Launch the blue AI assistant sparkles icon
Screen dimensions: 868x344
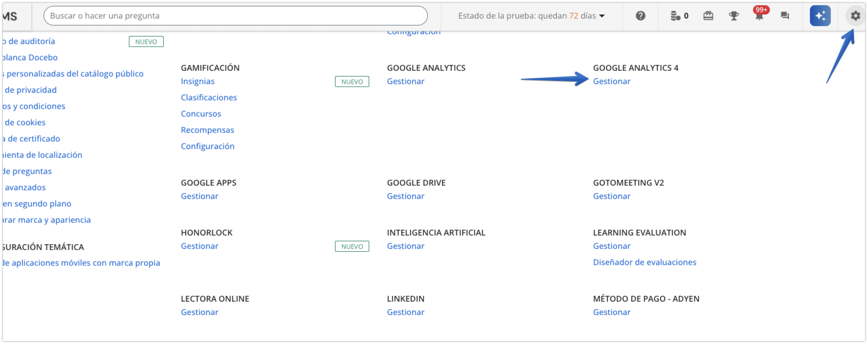[x=820, y=15]
